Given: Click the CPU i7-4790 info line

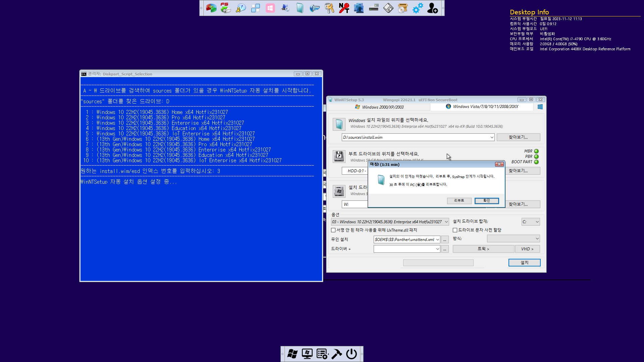Looking at the screenshot, I should pyautogui.click(x=560, y=39).
